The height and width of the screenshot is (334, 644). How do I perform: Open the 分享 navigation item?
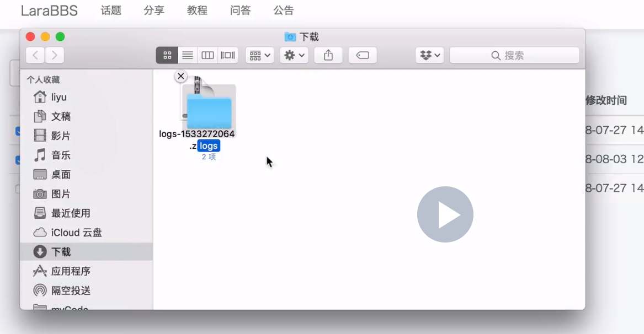(x=154, y=10)
